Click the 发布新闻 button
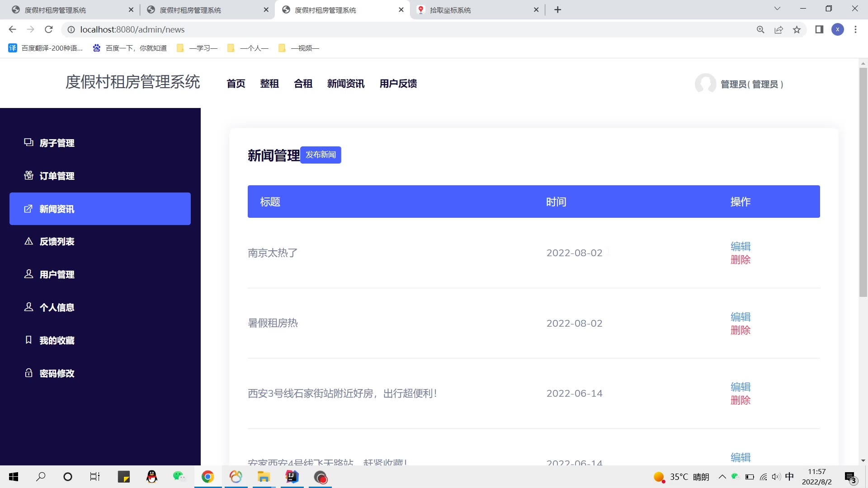Screen dimensions: 868x488 coord(321,155)
